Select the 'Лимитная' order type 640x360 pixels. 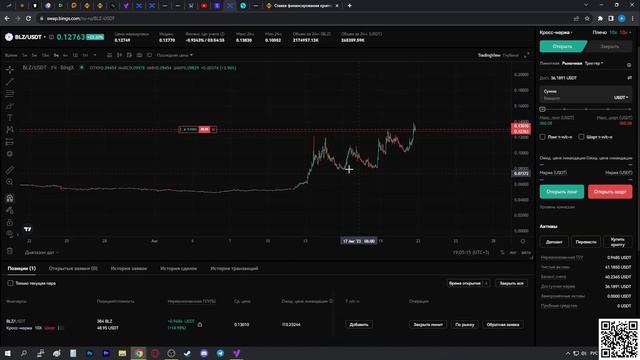pos(549,63)
